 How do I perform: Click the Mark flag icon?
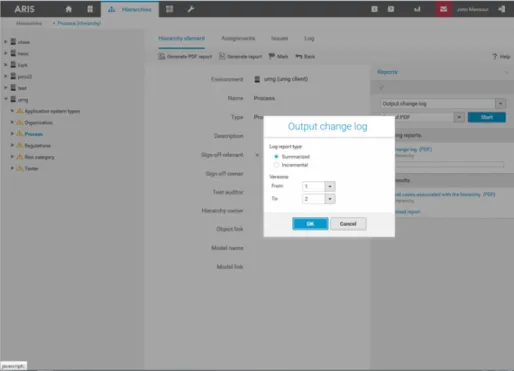click(x=272, y=56)
